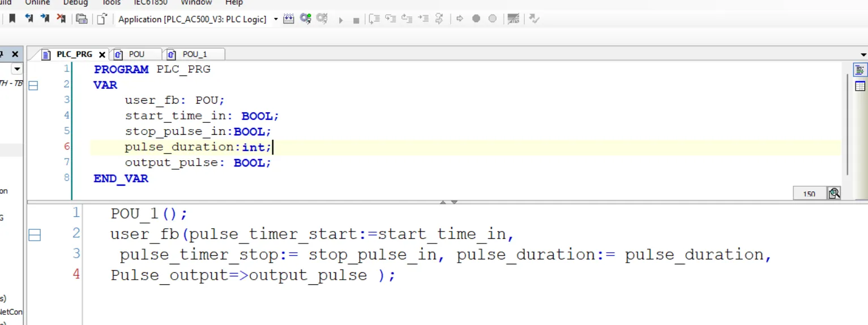Image resolution: width=868 pixels, height=325 pixels.
Task: Click the Stop square icon
Action: click(x=356, y=20)
